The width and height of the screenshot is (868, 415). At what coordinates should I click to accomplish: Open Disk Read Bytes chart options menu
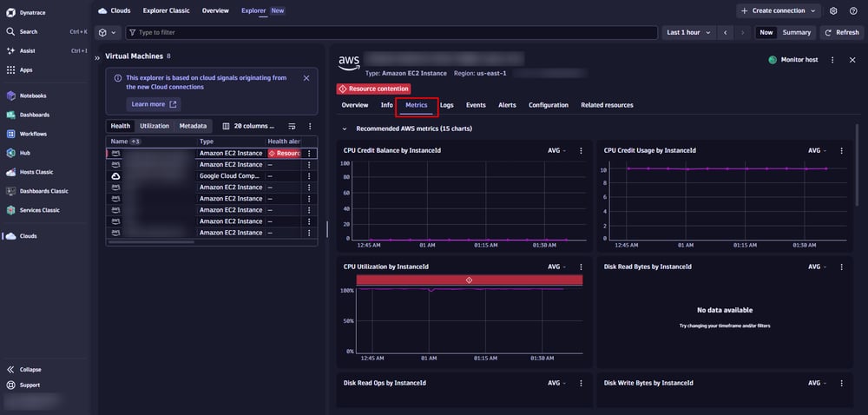841,267
